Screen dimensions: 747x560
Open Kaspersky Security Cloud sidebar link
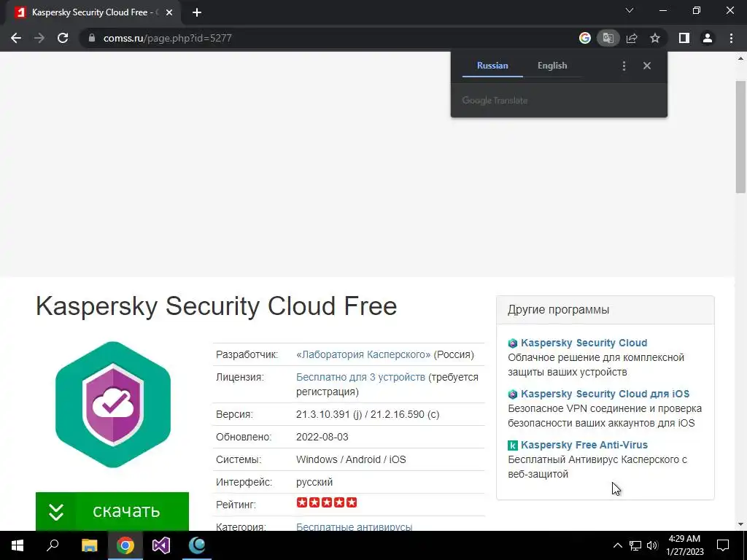click(x=584, y=343)
